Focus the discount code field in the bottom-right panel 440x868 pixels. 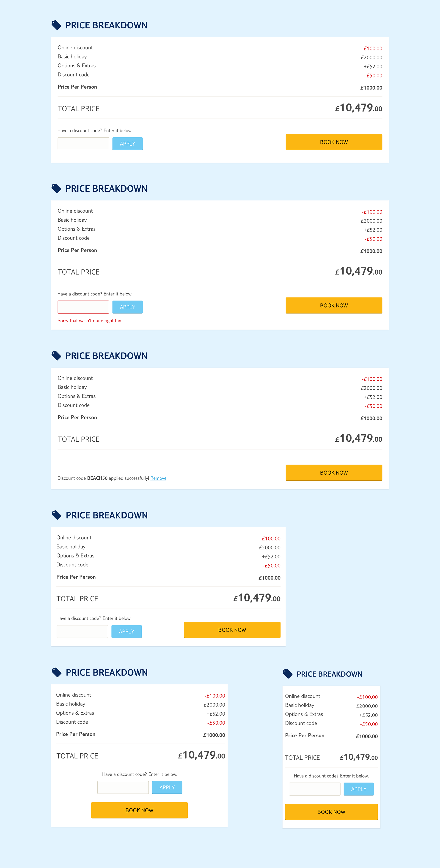[x=314, y=789]
